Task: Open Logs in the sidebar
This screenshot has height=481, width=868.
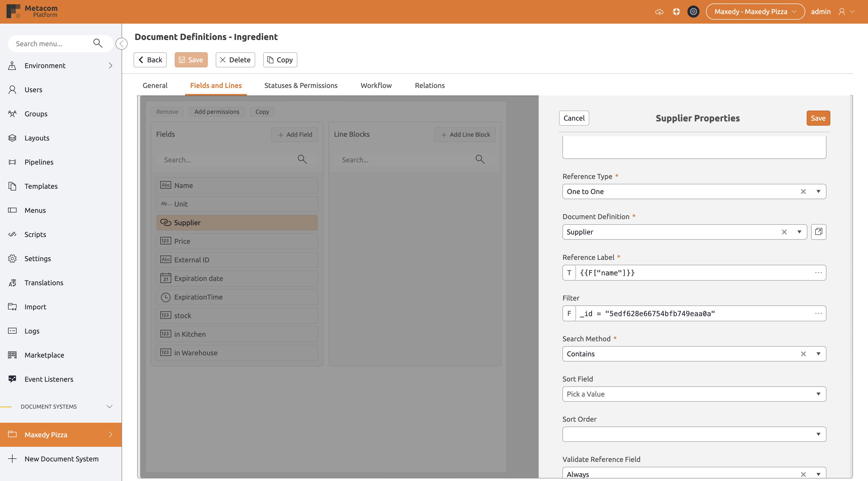Action: pos(61,331)
